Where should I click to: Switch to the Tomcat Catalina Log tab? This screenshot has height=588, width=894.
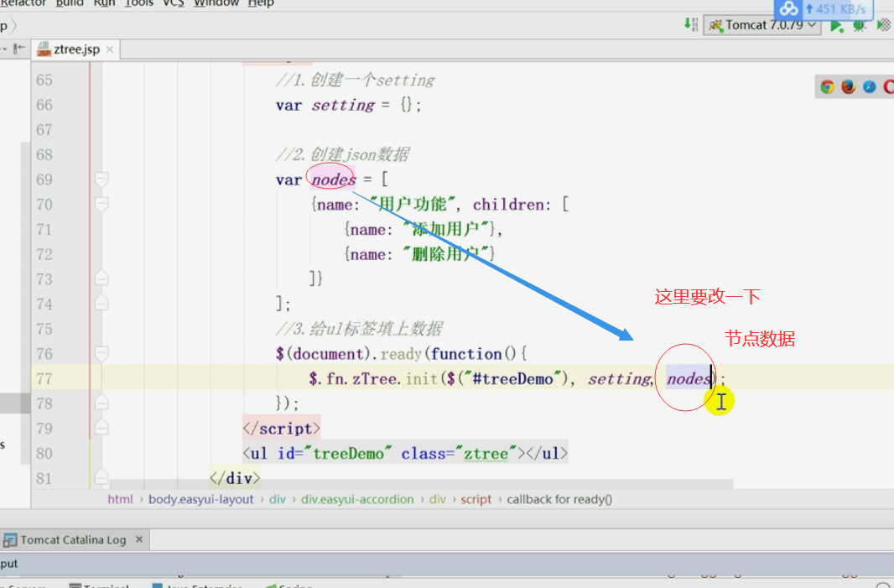(73, 539)
